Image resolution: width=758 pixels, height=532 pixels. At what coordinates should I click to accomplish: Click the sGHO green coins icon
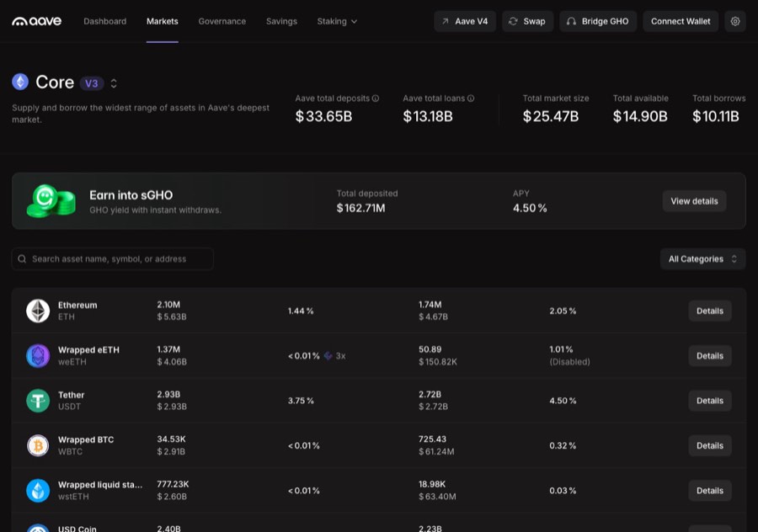51,201
